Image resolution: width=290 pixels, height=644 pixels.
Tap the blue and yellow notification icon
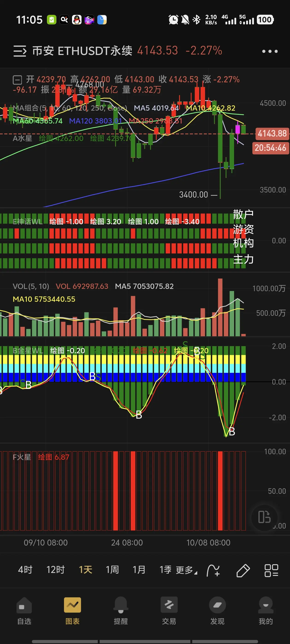(102, 20)
